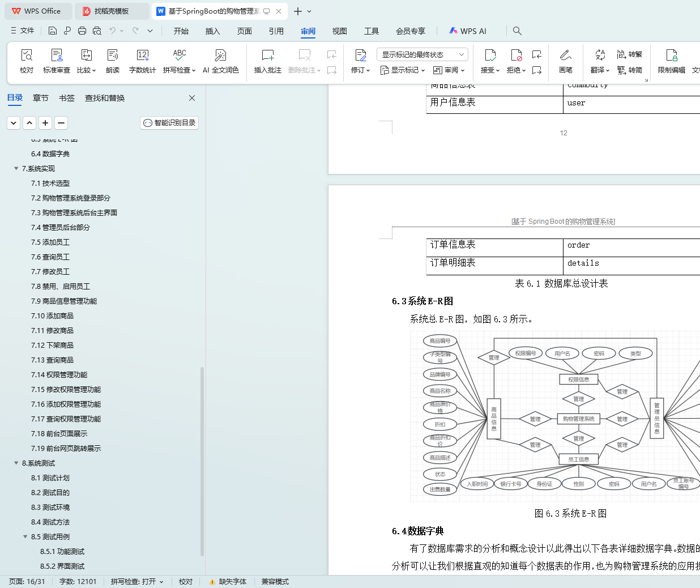Click the 拒绝 reject change icon

point(516,55)
